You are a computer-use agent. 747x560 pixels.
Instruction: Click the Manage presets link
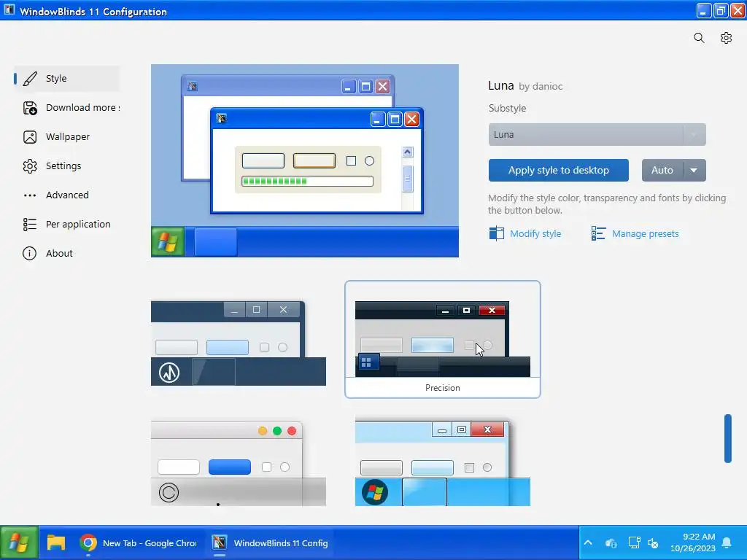(x=645, y=234)
